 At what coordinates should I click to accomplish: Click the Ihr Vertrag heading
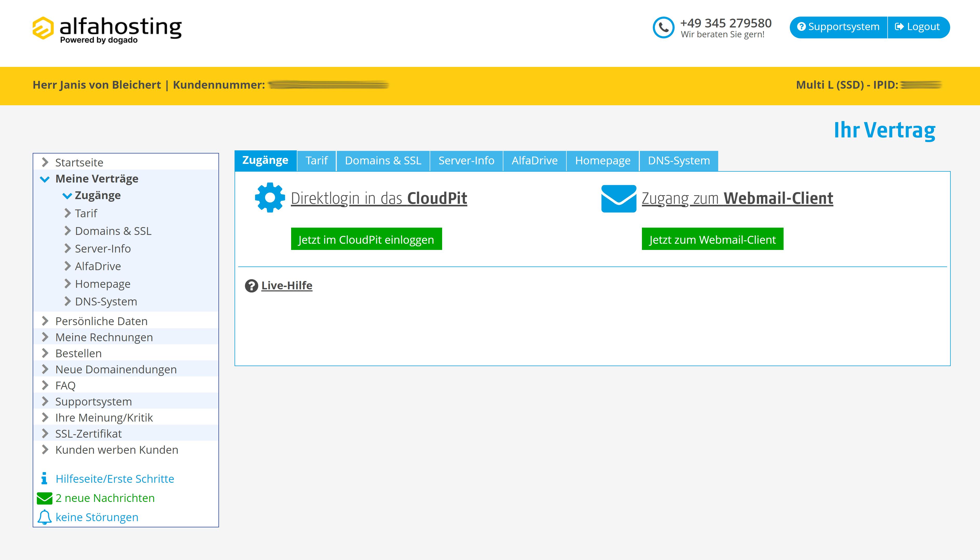[x=884, y=130]
